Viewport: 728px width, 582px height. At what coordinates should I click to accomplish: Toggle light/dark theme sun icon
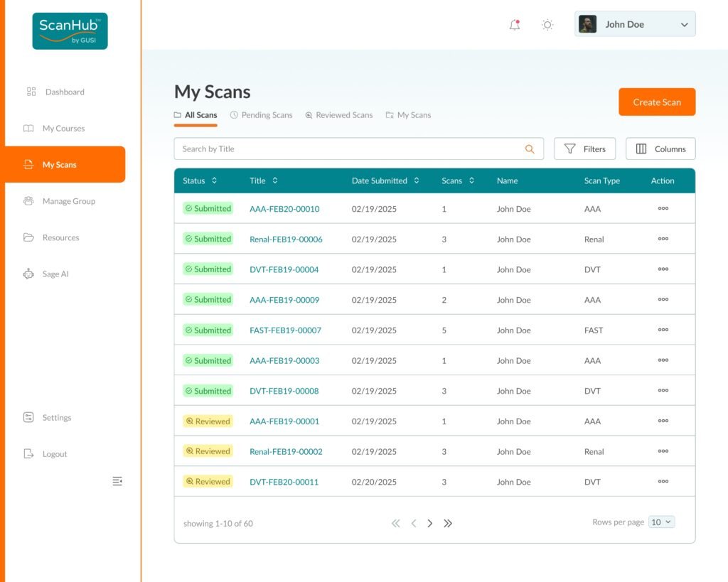547,25
